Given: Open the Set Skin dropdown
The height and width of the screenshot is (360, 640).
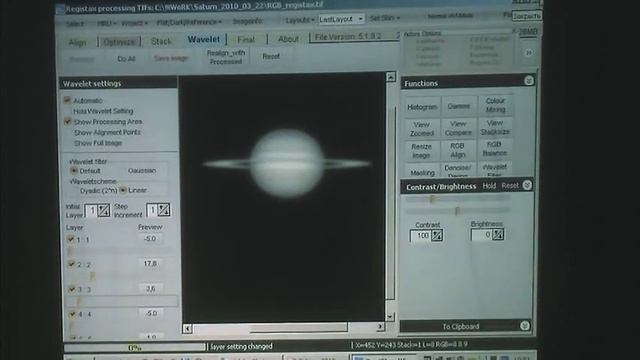Looking at the screenshot, I should click(x=384, y=18).
